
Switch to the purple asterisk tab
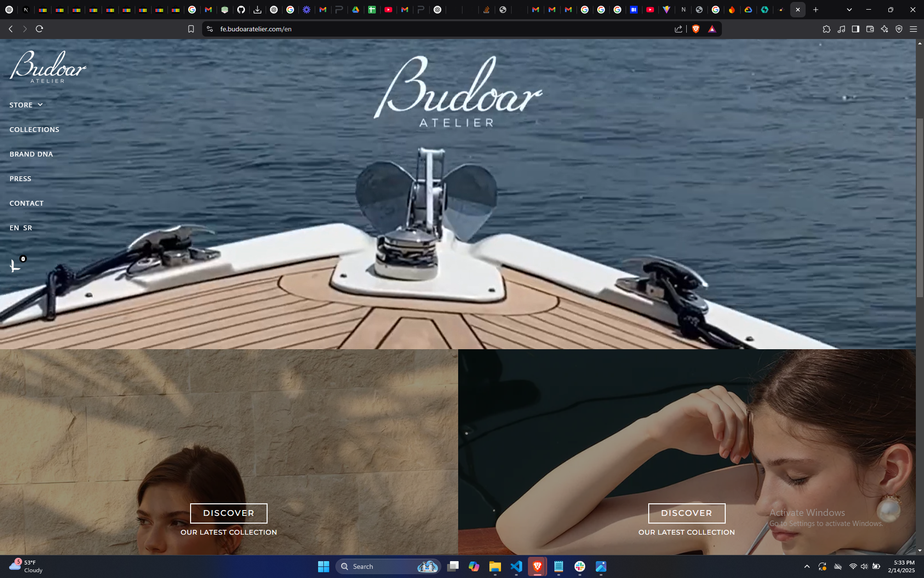coord(307,10)
